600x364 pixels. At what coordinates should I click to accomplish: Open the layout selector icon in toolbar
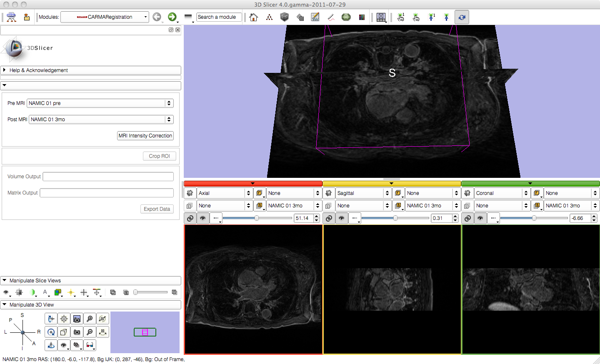381,17
